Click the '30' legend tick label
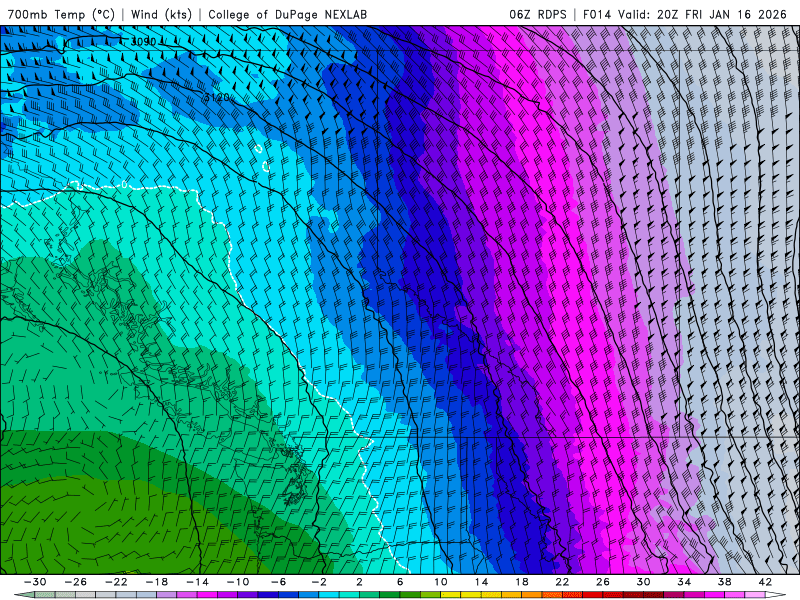This screenshot has height=600, width=800. click(643, 582)
